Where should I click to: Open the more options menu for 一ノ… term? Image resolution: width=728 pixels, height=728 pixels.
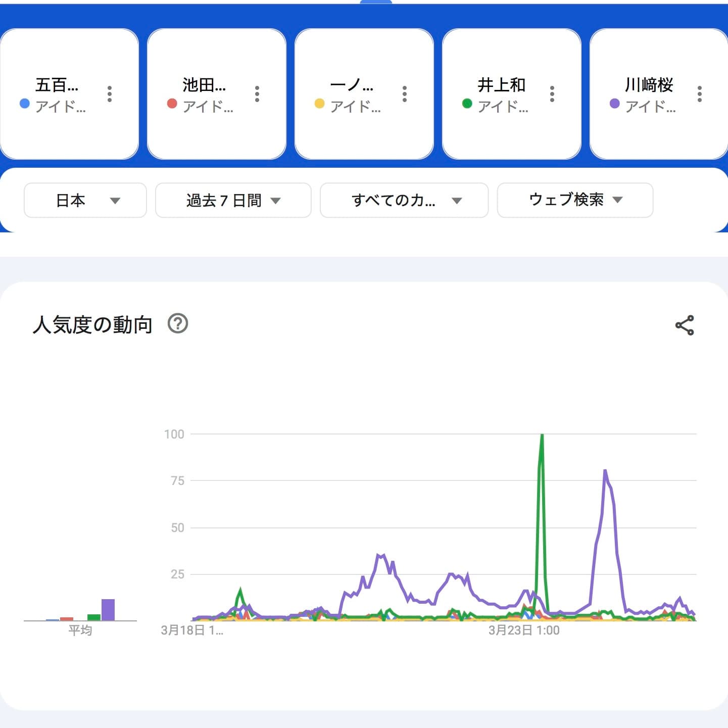click(x=405, y=94)
